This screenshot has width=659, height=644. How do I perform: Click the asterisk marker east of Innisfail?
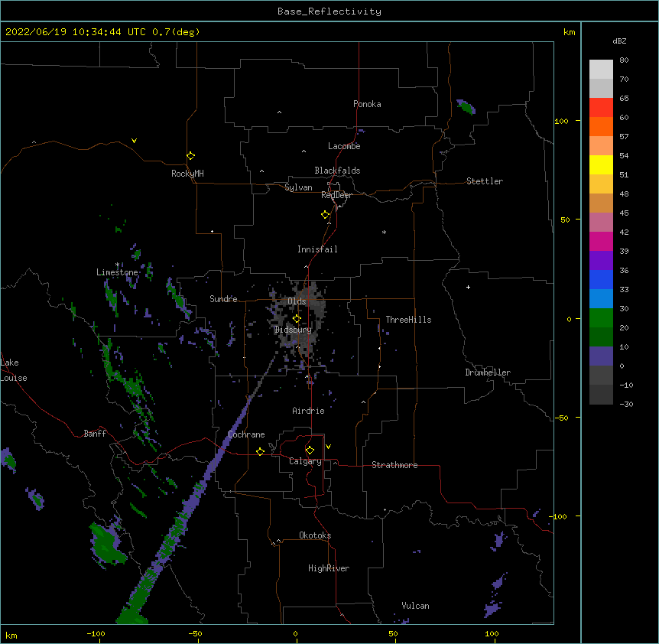pyautogui.click(x=384, y=232)
